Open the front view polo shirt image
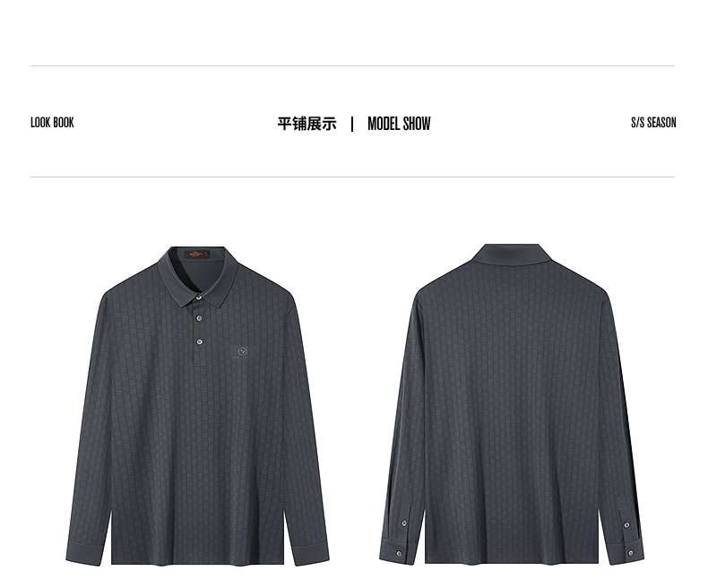The image size is (708, 588). (198, 405)
